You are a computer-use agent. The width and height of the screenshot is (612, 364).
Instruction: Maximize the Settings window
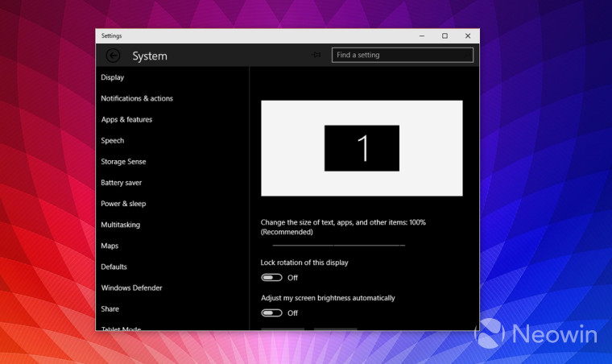pyautogui.click(x=445, y=36)
